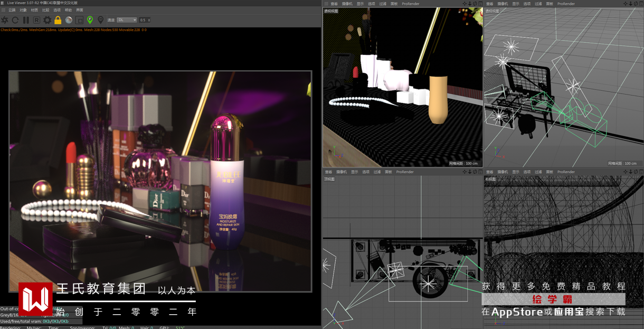Click the 透视视图 label in top-left viewport
This screenshot has height=329, width=644.
(331, 11)
